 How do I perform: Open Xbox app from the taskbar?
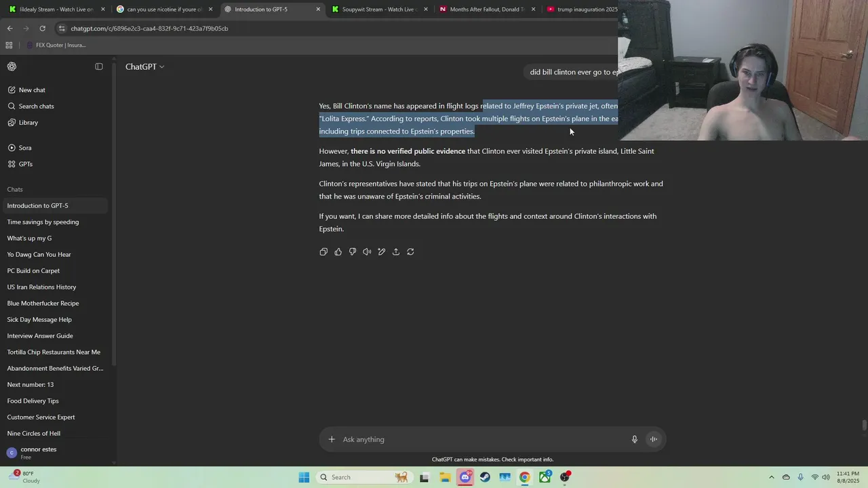545,477
